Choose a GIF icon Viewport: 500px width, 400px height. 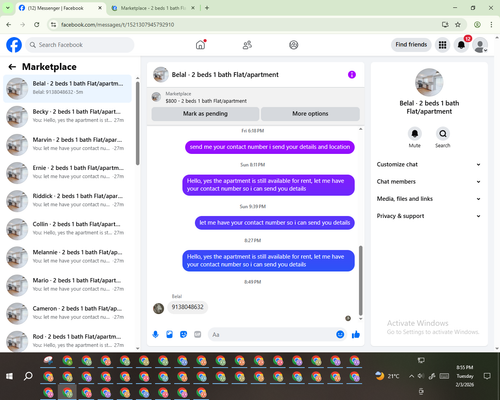[x=198, y=334]
